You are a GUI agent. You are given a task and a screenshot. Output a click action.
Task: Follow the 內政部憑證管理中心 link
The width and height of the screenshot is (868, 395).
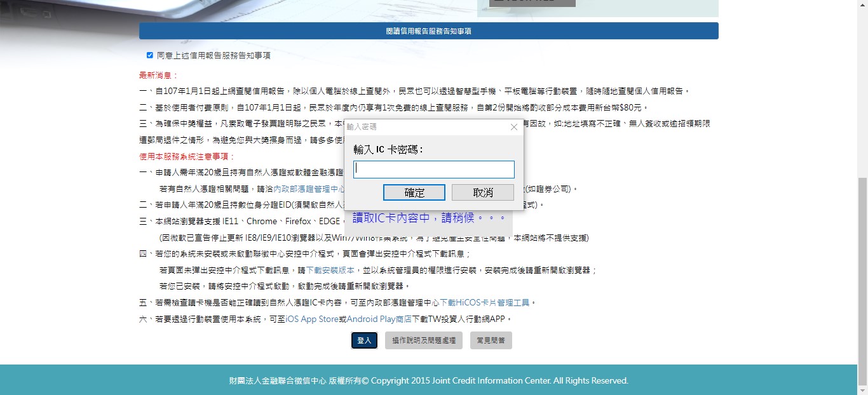pyautogui.click(x=309, y=189)
